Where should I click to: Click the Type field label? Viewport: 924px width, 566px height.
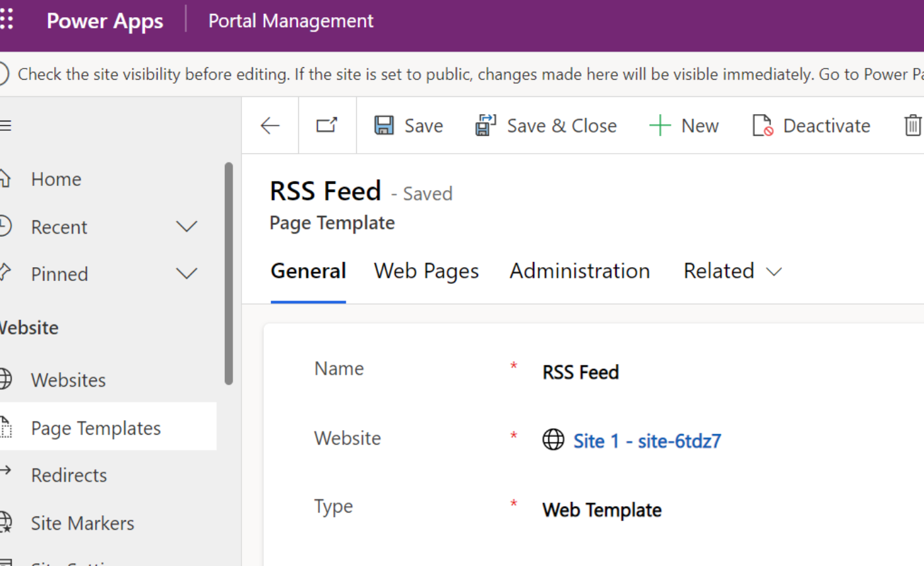[x=333, y=507]
